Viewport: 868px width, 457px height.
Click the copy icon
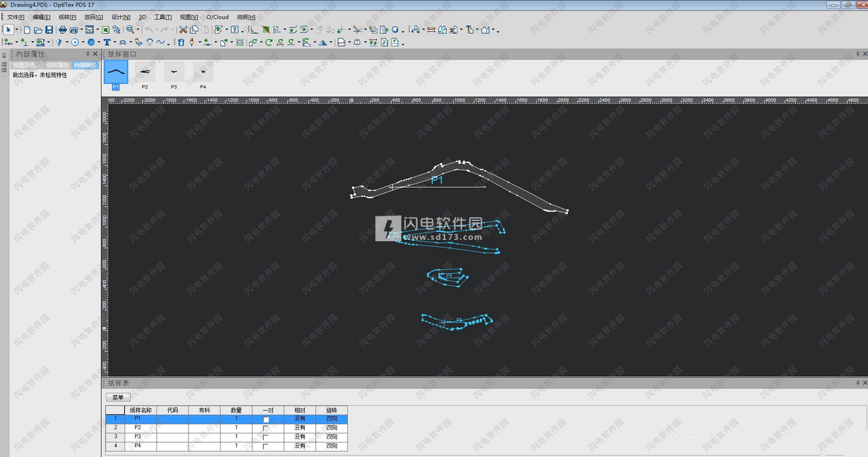tap(194, 30)
